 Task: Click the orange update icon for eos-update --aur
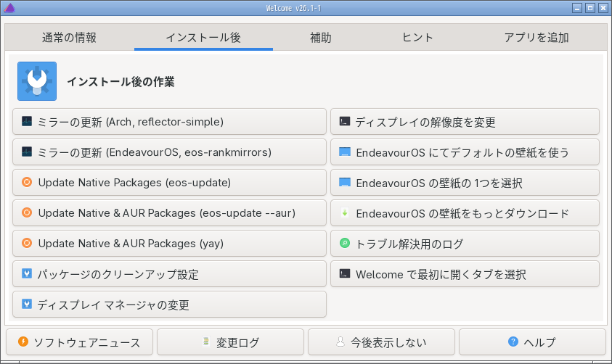pos(27,213)
